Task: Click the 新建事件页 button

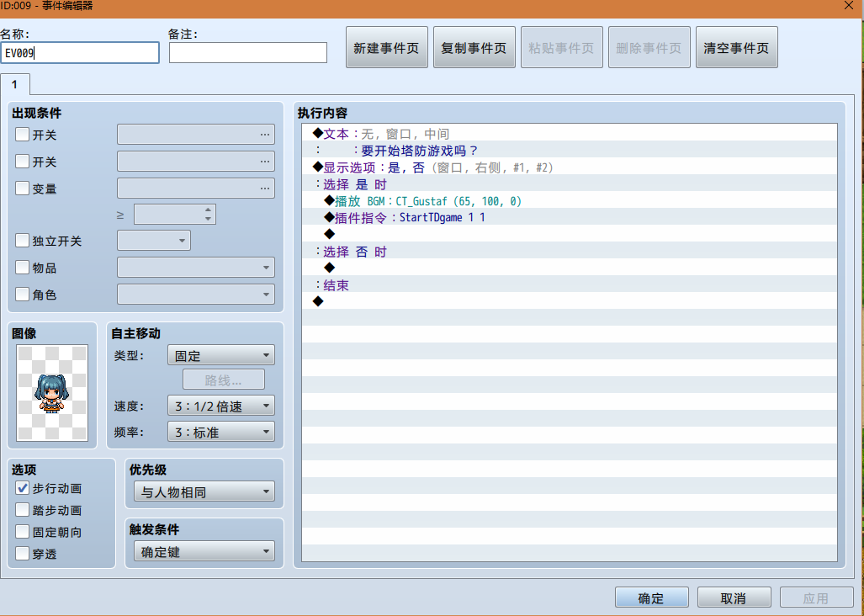Action: 386,48
